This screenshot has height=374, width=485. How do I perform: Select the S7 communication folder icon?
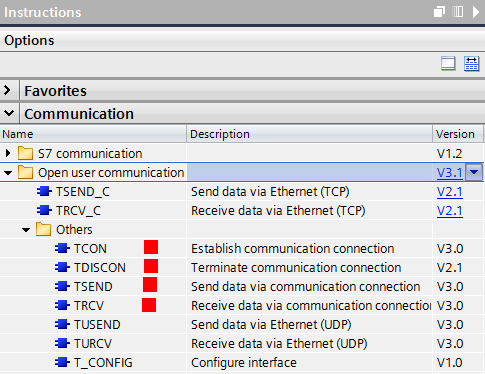[x=25, y=153]
